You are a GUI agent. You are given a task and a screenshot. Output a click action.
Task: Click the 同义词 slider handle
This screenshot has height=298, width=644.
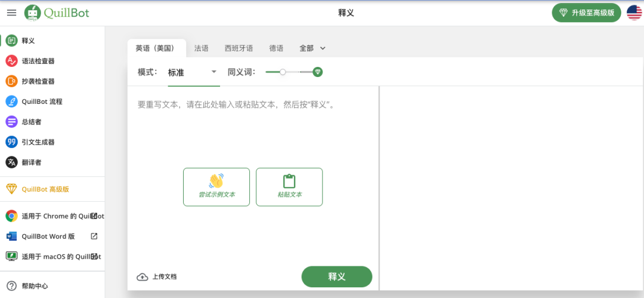283,72
